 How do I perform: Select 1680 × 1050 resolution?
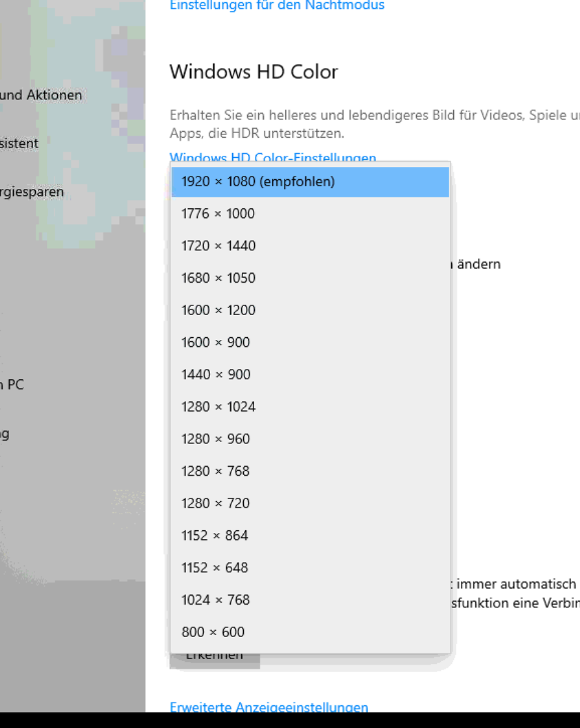310,278
